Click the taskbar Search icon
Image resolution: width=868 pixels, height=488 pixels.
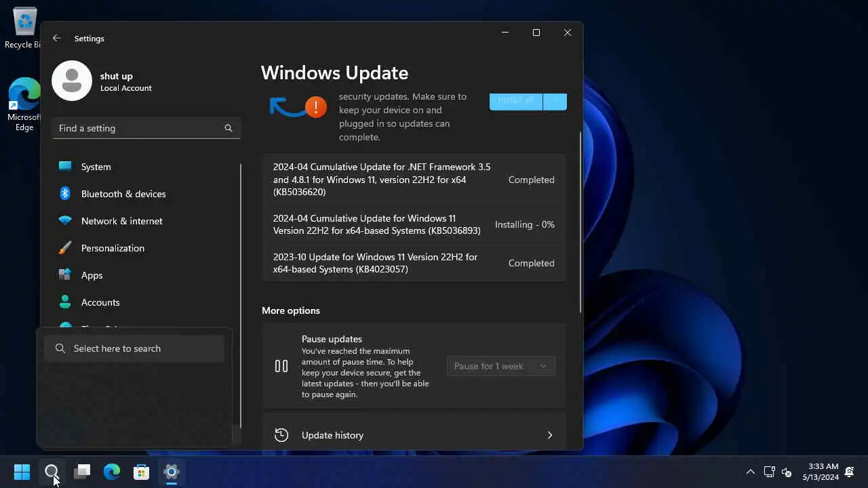point(52,472)
